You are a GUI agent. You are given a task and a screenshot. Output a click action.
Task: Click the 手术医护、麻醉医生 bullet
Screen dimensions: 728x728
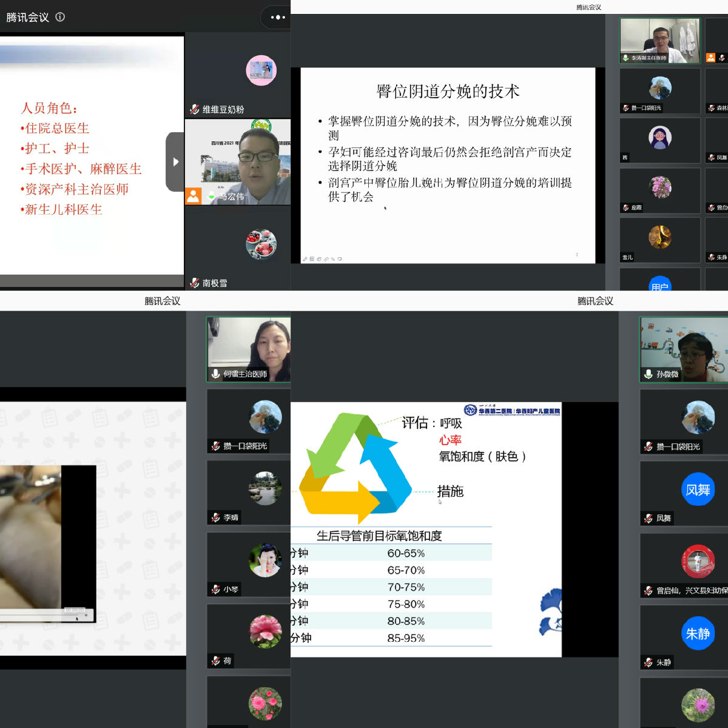pos(81,169)
